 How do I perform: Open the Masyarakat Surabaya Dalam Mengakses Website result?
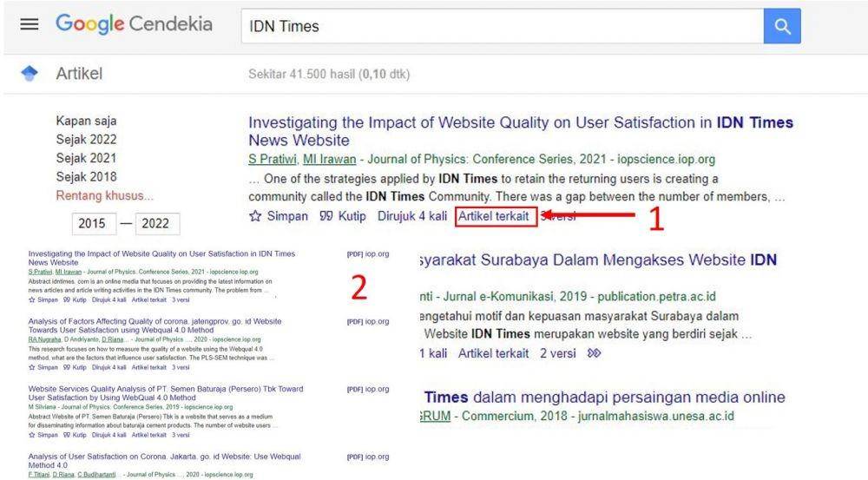coord(598,260)
